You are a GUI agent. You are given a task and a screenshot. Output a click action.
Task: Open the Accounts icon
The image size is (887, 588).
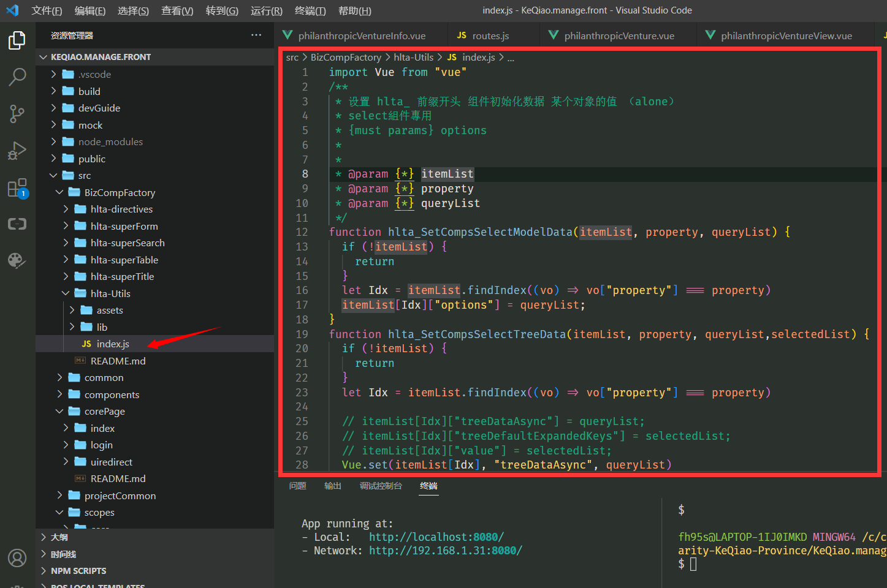coord(17,558)
